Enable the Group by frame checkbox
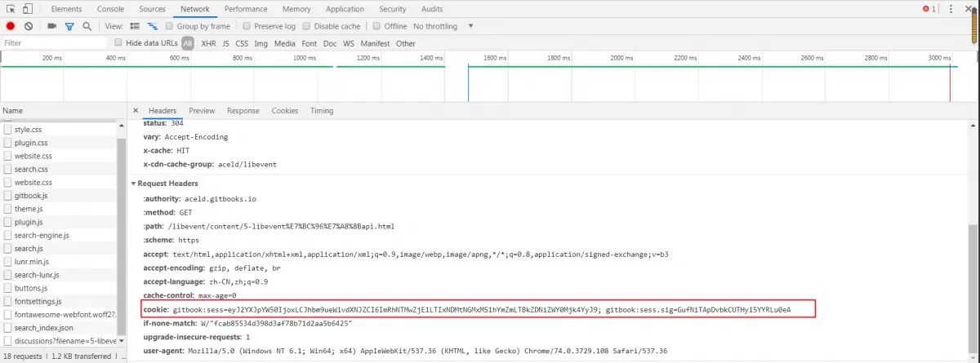 [x=170, y=26]
